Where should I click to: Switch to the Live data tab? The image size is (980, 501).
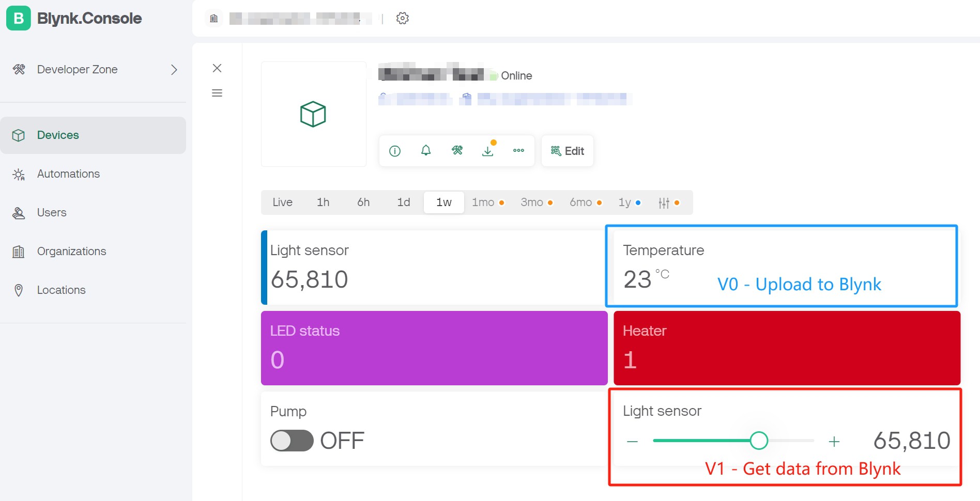(x=282, y=202)
